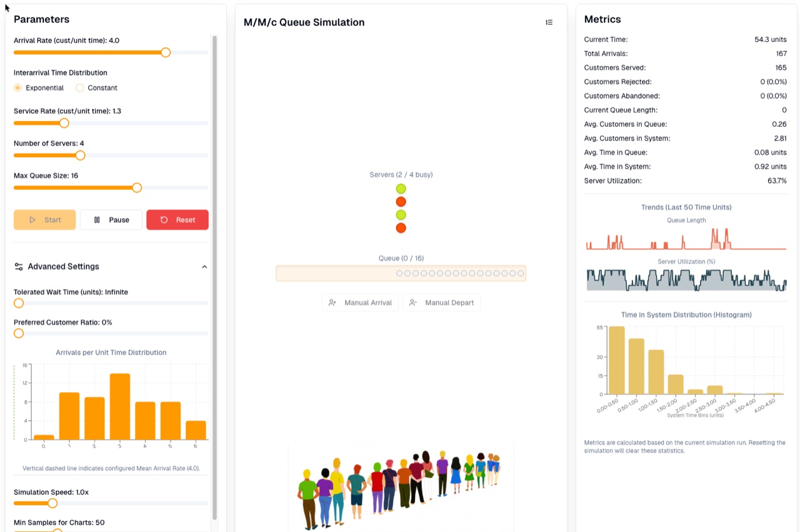Click the second green server indicator

[x=401, y=215]
